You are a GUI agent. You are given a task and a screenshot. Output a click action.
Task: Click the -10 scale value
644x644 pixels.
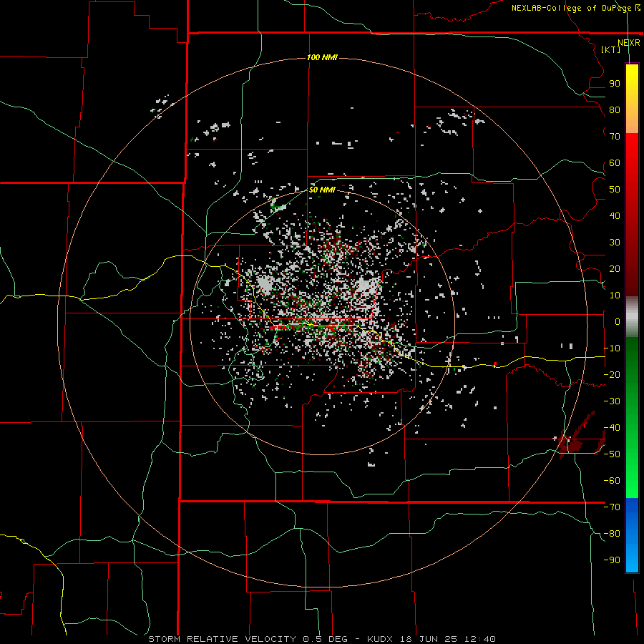612,348
